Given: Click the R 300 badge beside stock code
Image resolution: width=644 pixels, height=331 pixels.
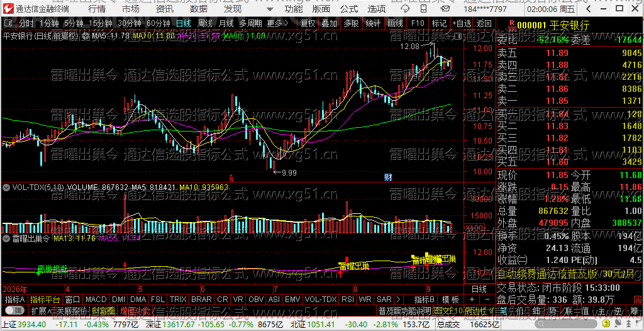Looking at the screenshot, I should click(511, 26).
